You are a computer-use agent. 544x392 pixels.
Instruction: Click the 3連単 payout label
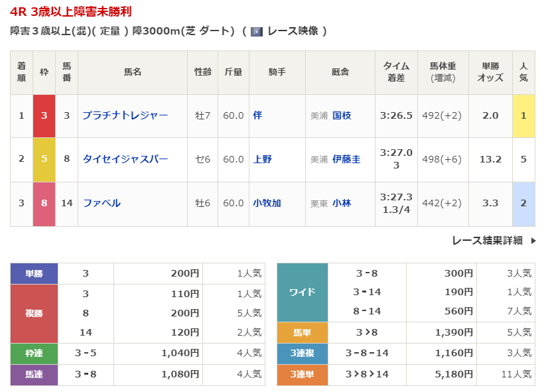pos(302,375)
